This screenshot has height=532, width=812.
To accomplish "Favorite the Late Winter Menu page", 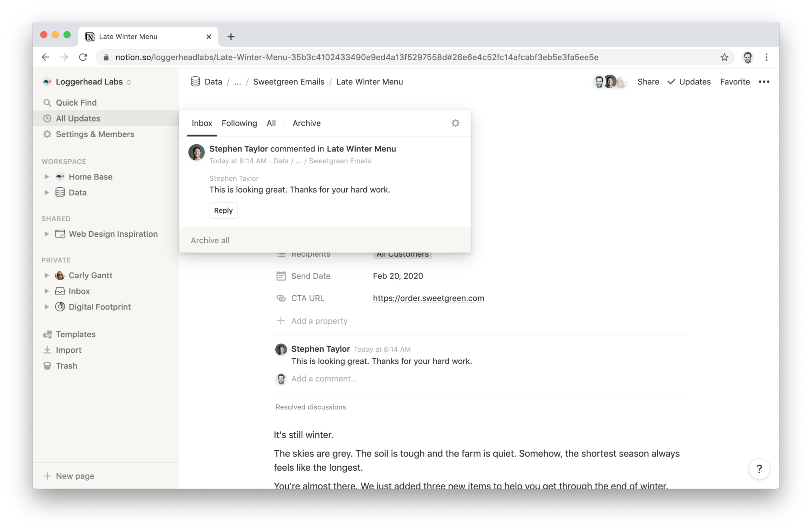I will point(735,82).
